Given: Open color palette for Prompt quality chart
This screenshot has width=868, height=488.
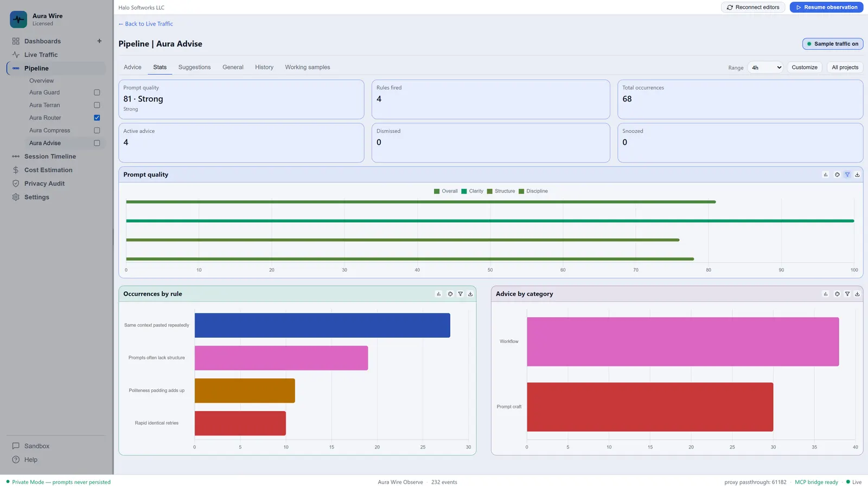Looking at the screenshot, I should (x=837, y=175).
